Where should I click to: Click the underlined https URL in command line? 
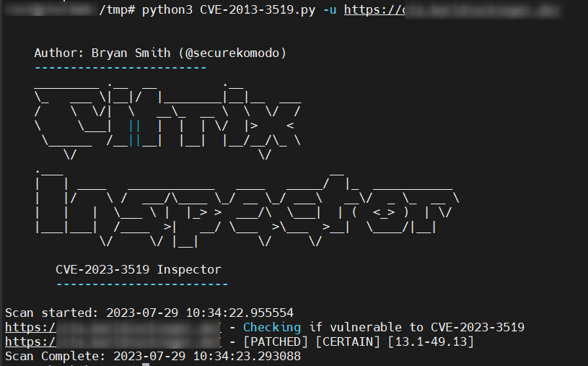[x=452, y=10]
